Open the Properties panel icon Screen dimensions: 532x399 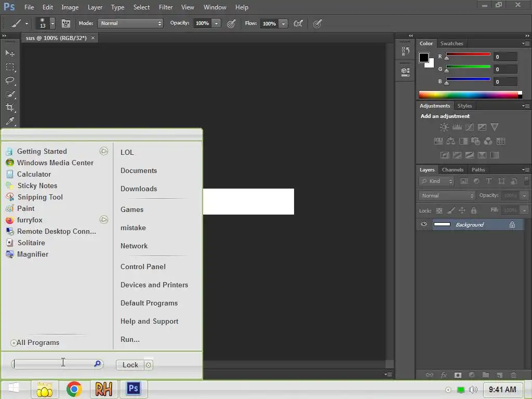tap(405, 72)
